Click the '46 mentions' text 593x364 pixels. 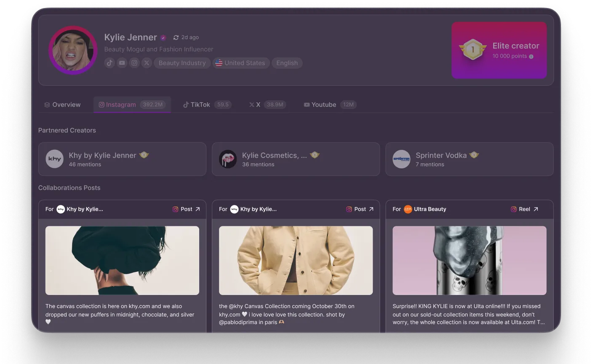coord(85,165)
